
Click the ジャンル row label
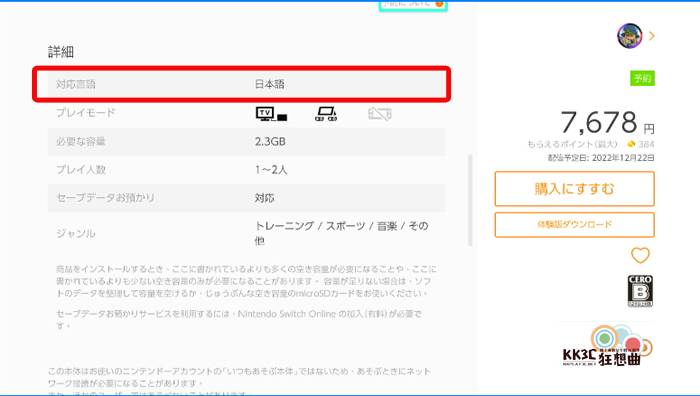click(75, 233)
